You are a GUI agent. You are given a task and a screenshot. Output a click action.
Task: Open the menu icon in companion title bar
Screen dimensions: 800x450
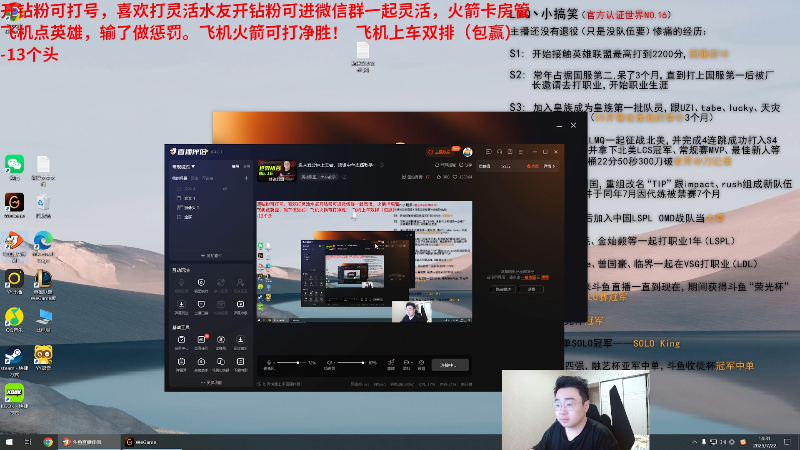click(520, 152)
